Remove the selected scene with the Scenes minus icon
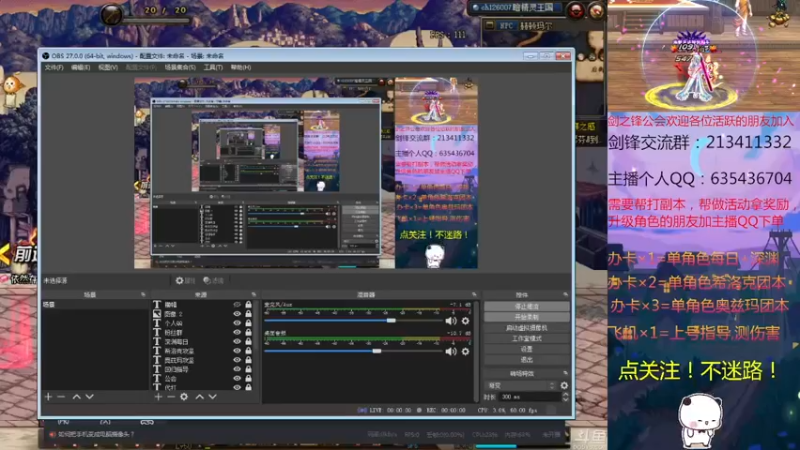Screen dimensions: 800x450 click(61, 396)
